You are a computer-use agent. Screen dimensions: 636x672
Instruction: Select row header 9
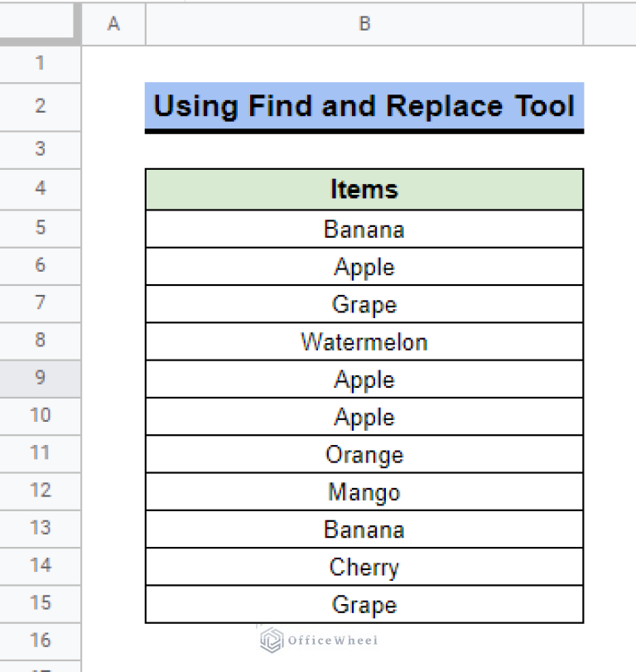point(39,379)
